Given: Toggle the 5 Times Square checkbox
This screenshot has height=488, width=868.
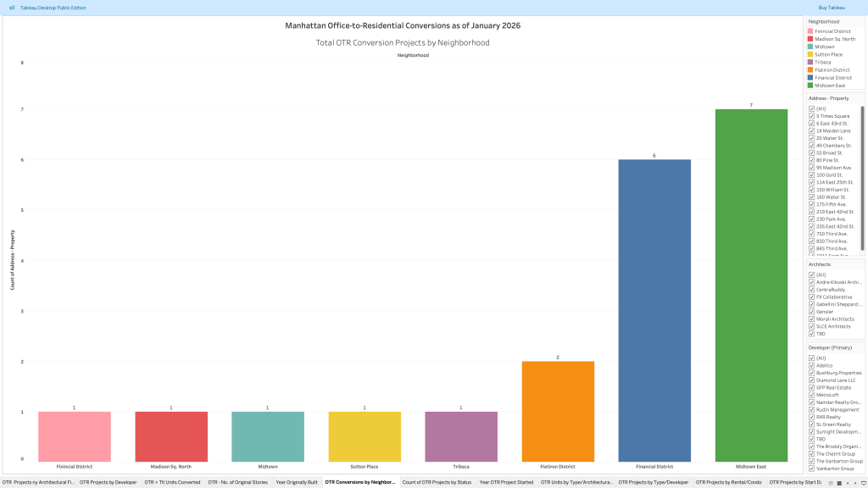Looking at the screenshot, I should coord(811,116).
